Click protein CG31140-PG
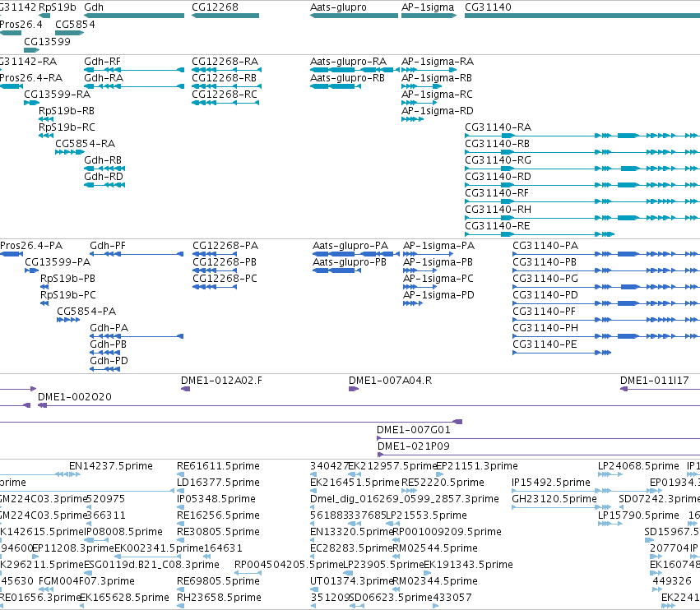This screenshot has height=610, width=700. coord(545,279)
